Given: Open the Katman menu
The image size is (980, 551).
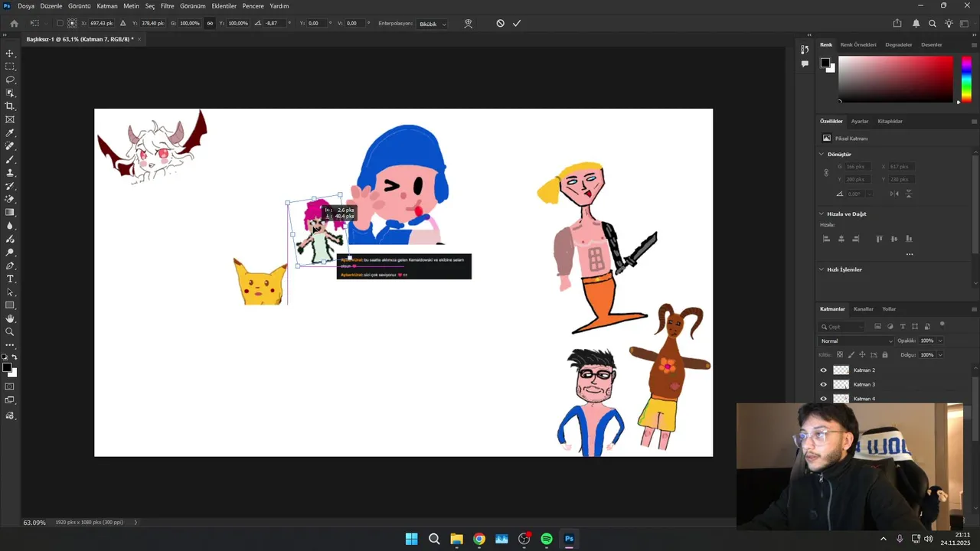Looking at the screenshot, I should point(107,5).
